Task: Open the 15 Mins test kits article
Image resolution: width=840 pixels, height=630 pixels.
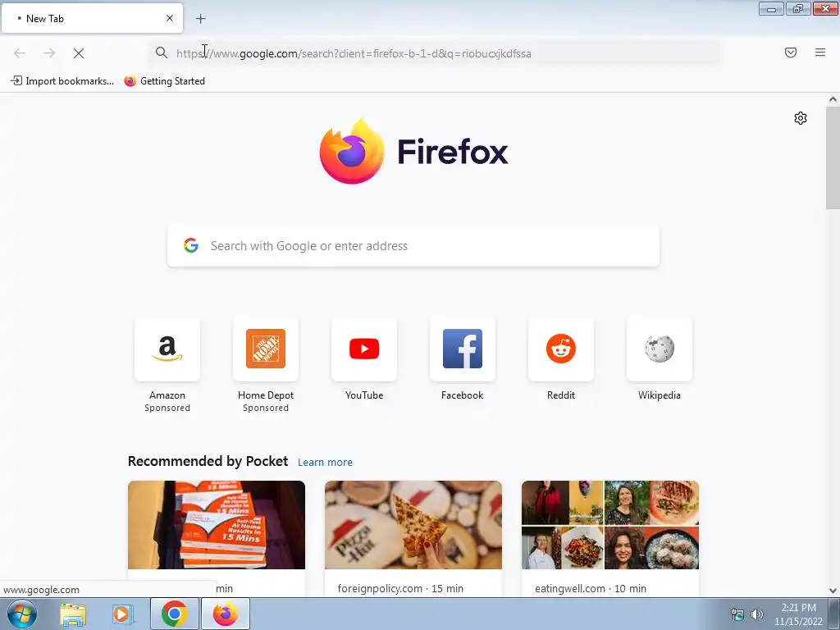Action: pyautogui.click(x=217, y=525)
